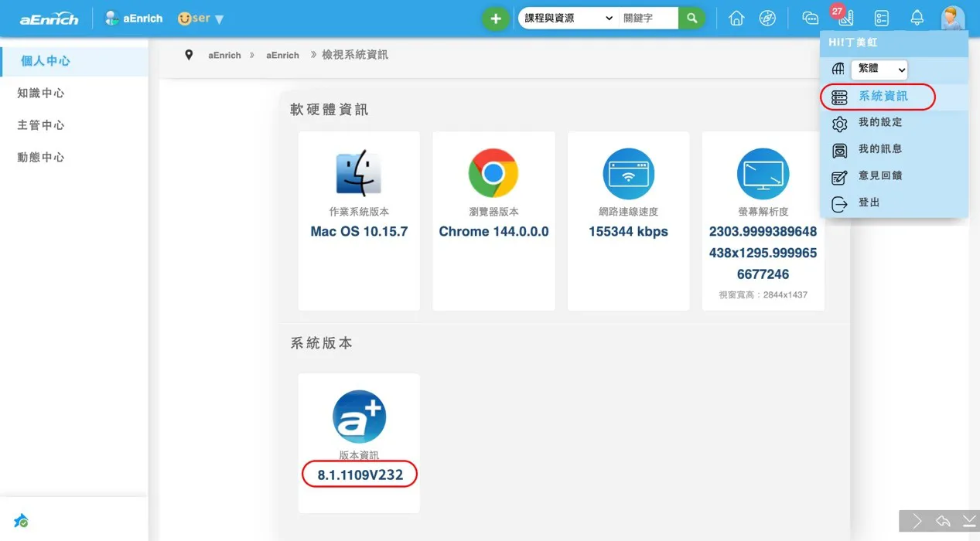Open the compass explore icon
Screen dimensions: 980x541
(767, 19)
